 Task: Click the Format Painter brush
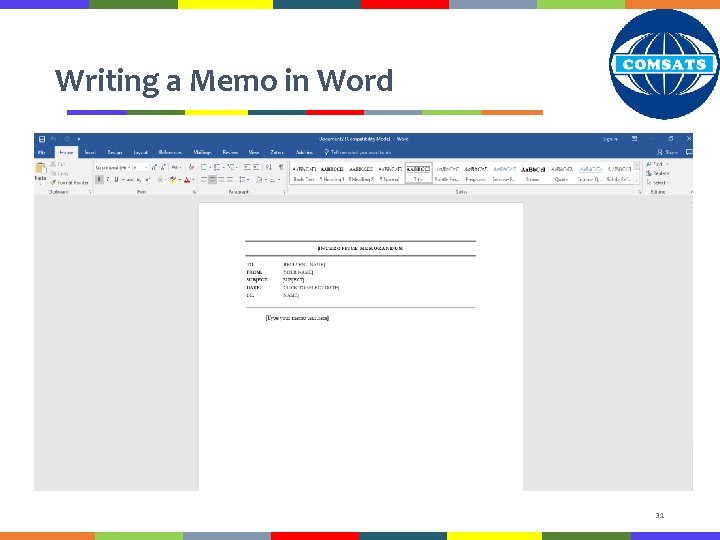[53, 182]
